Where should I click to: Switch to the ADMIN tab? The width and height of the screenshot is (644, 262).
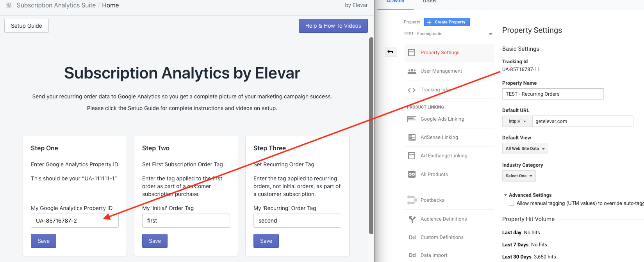pyautogui.click(x=395, y=2)
